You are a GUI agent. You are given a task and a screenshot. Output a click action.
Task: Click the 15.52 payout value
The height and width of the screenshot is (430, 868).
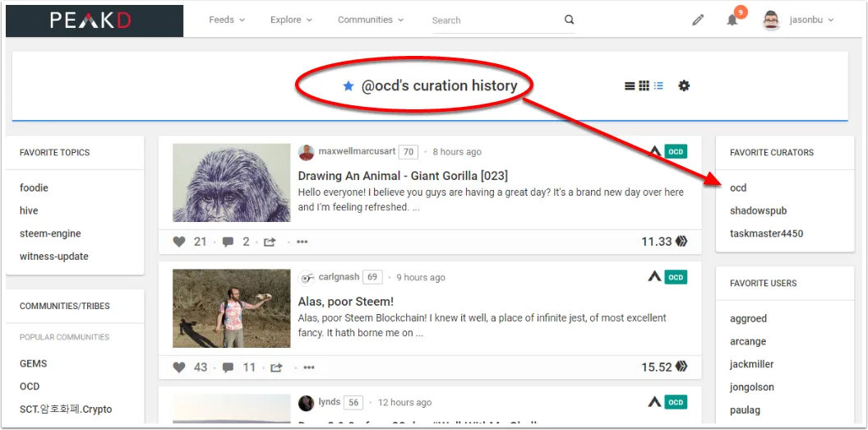(657, 368)
